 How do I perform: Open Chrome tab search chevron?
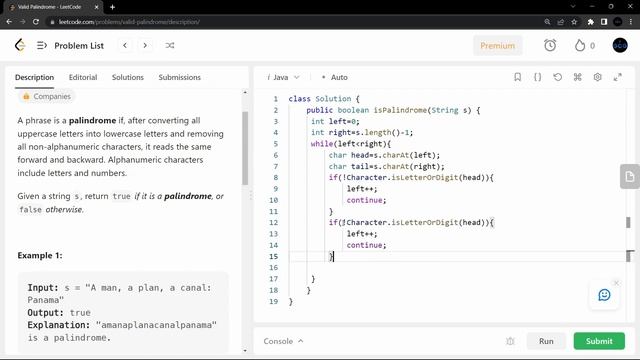point(573,7)
